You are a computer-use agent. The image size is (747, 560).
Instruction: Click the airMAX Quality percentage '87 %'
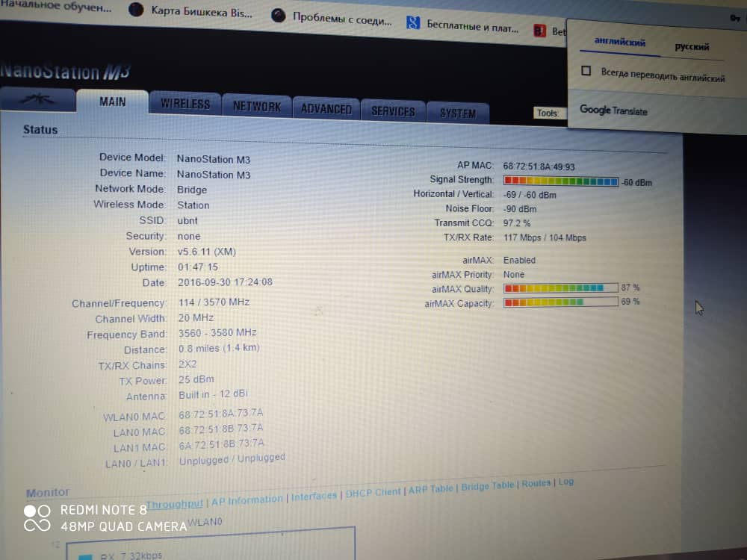pos(630,287)
